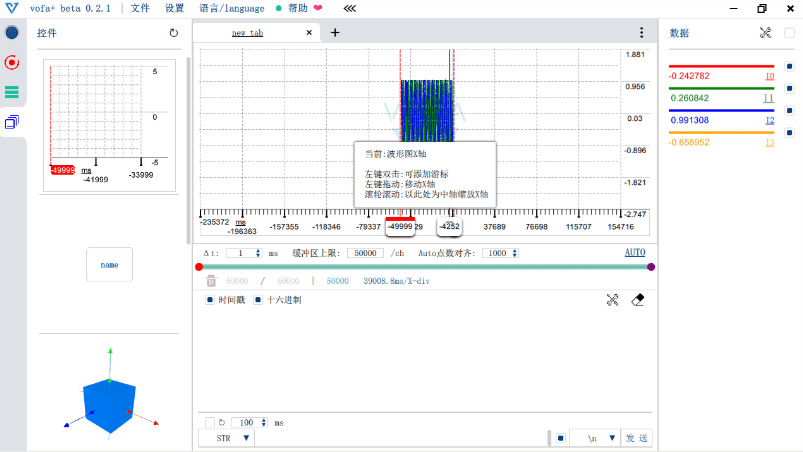Click the tools icon in 数据 panel
Screen dimensions: 803x452
766,33
